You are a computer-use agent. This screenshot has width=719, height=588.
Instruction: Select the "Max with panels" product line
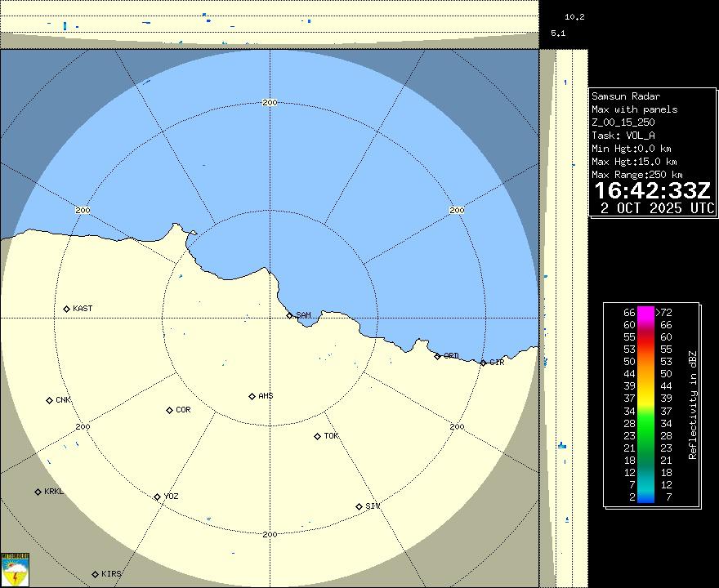tap(634, 109)
